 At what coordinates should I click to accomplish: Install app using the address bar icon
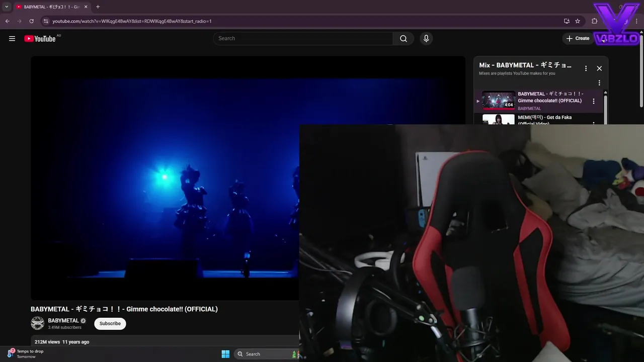point(567,21)
